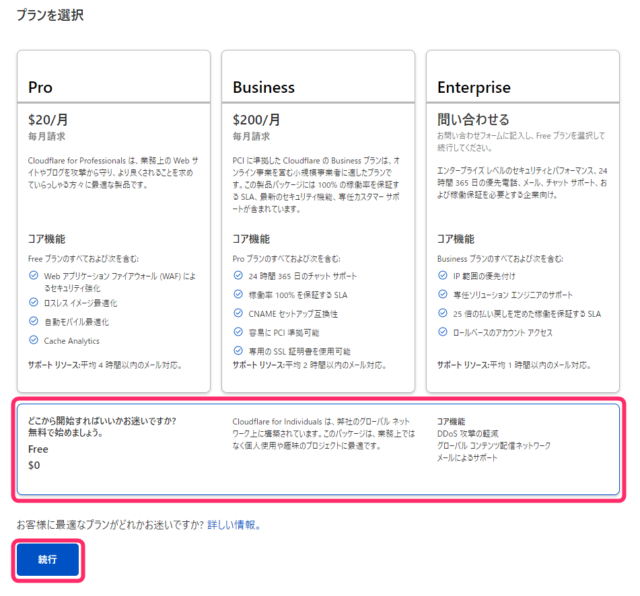This screenshot has width=640, height=596.
Task: Click the ロールベースのアカウント アクセス text
Action: click(502, 333)
